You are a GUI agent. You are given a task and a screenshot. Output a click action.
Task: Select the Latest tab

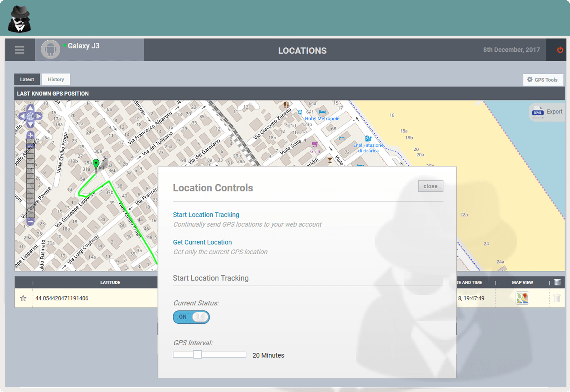(x=27, y=79)
